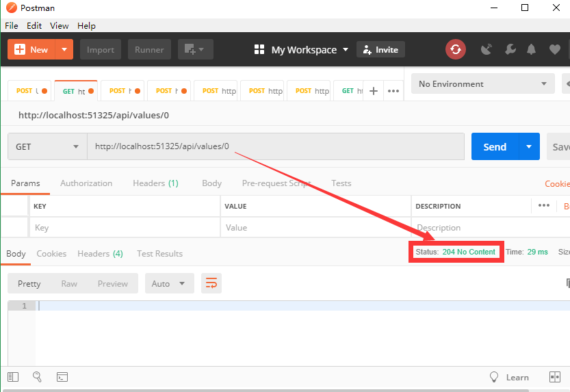Click the heart icon in header
The image size is (570, 392).
(x=554, y=49)
